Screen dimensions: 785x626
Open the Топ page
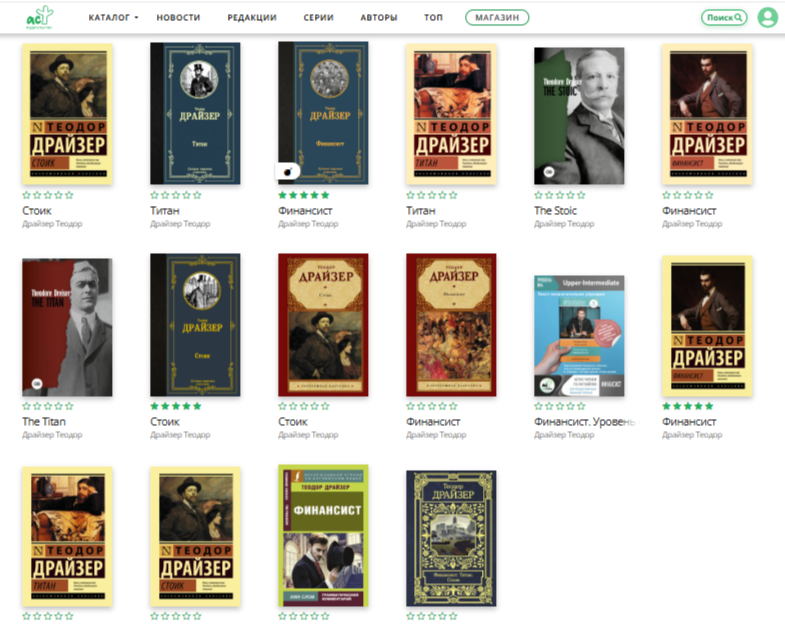[x=434, y=18]
